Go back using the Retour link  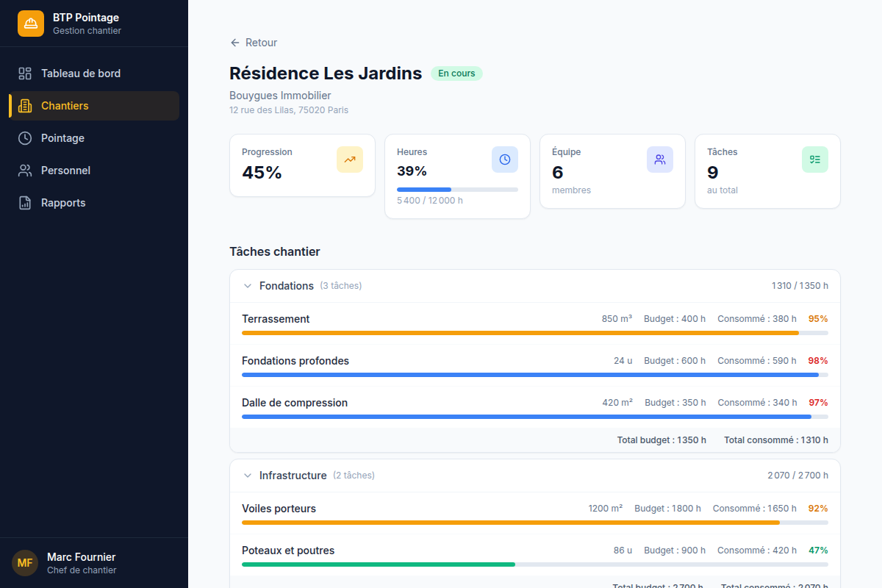point(254,43)
